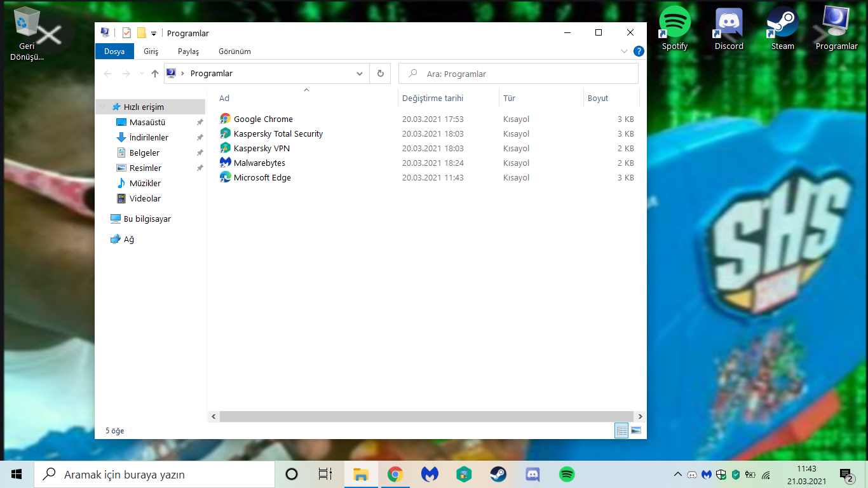868x488 pixels.
Task: Open Kaspersky from the taskbar
Action: point(464,474)
